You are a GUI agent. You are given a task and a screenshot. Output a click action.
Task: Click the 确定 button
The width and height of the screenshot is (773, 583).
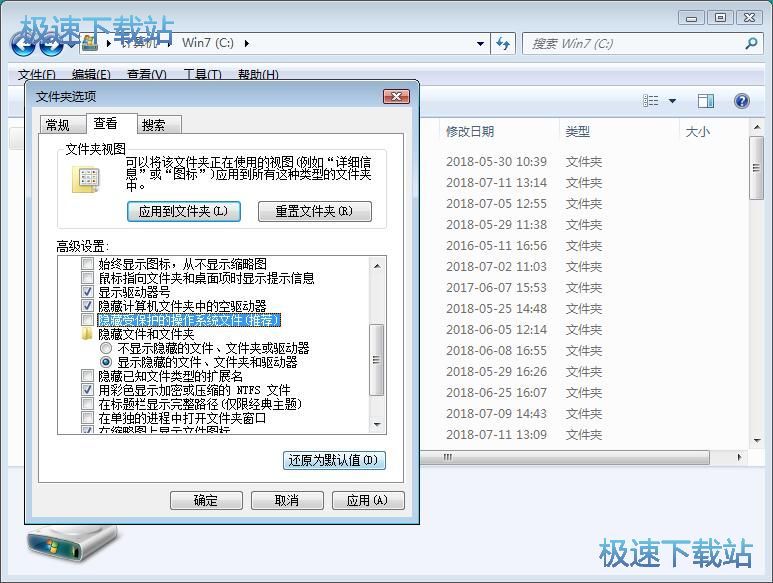(x=206, y=501)
